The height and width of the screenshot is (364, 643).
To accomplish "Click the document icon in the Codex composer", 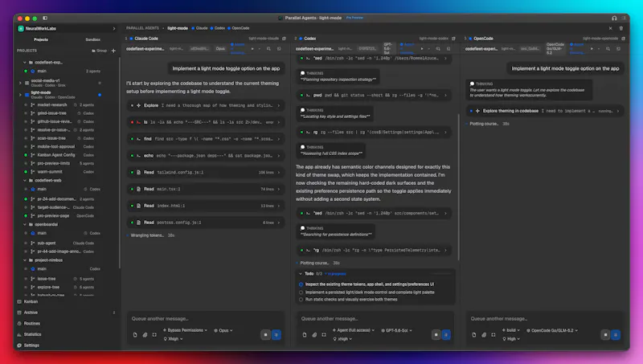I will [x=305, y=335].
